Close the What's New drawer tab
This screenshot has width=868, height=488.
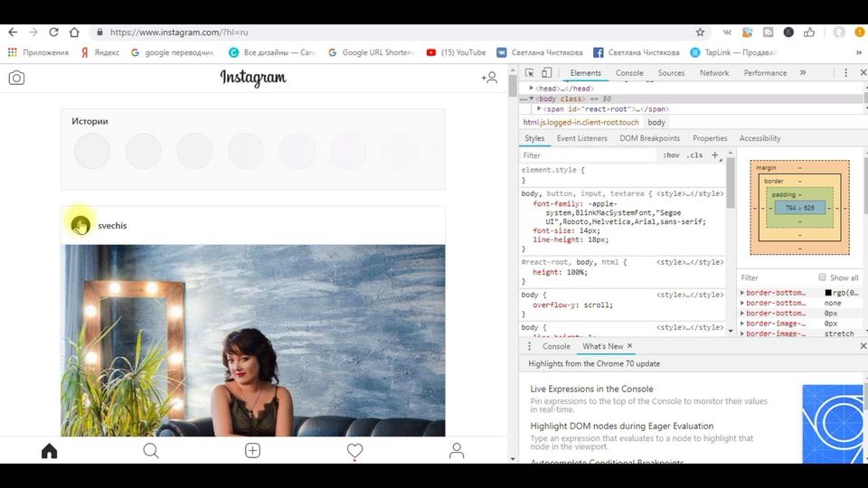pyautogui.click(x=630, y=346)
